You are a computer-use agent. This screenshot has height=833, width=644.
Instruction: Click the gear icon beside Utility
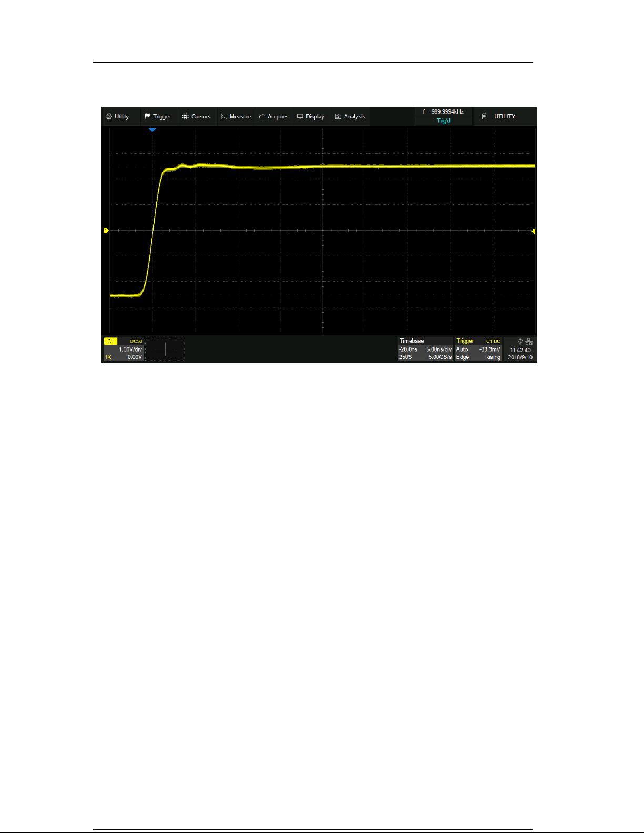[x=109, y=116]
